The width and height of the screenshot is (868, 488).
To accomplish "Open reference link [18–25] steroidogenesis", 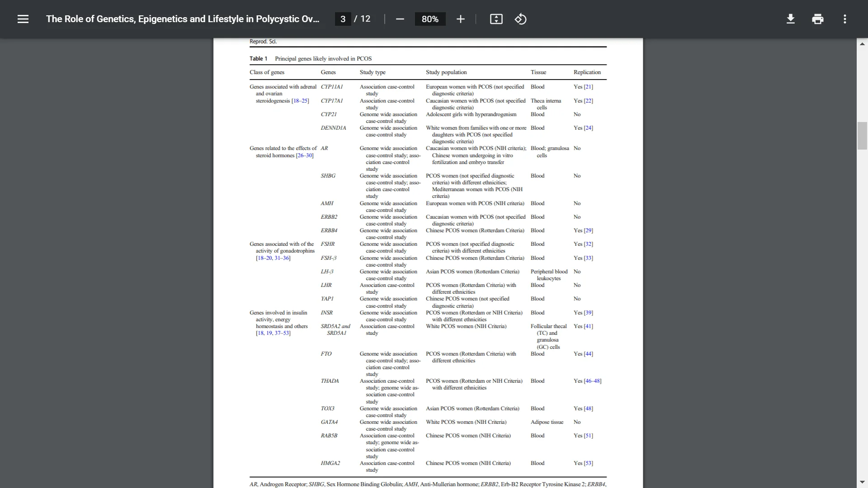I will point(300,101).
